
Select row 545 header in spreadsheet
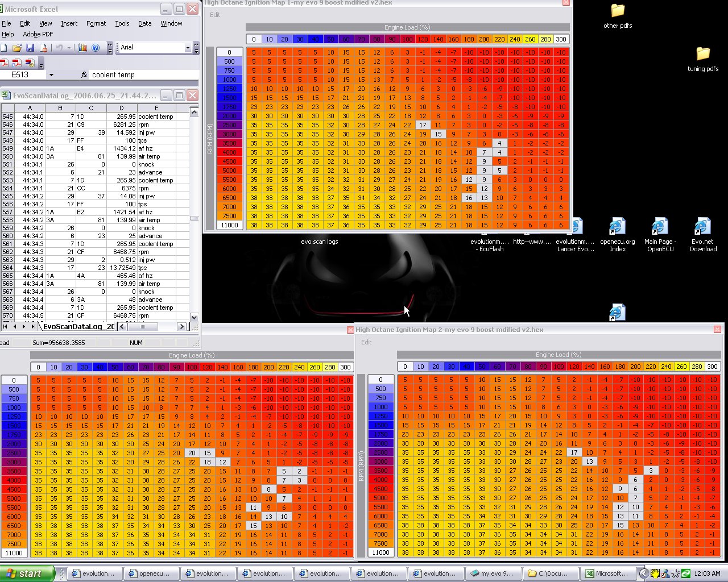point(7,117)
